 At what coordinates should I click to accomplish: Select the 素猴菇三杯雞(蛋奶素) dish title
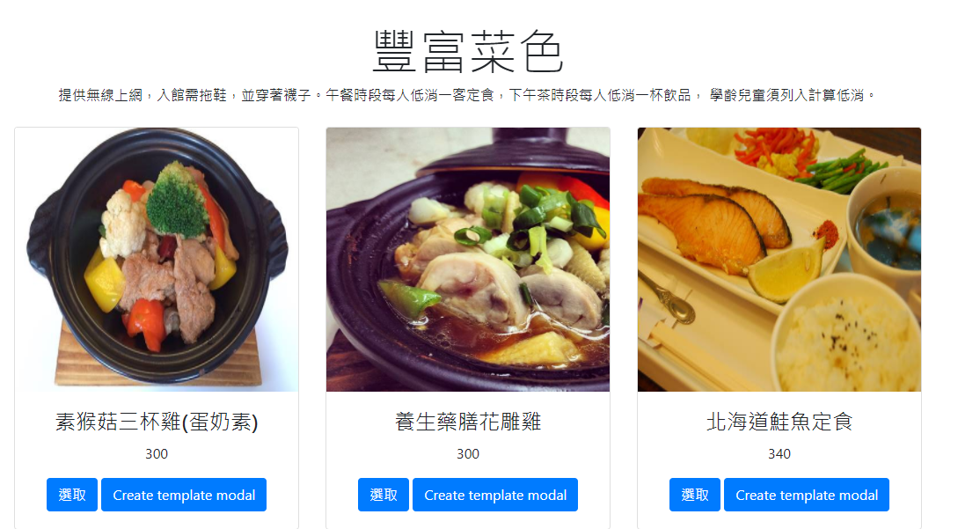point(157,422)
